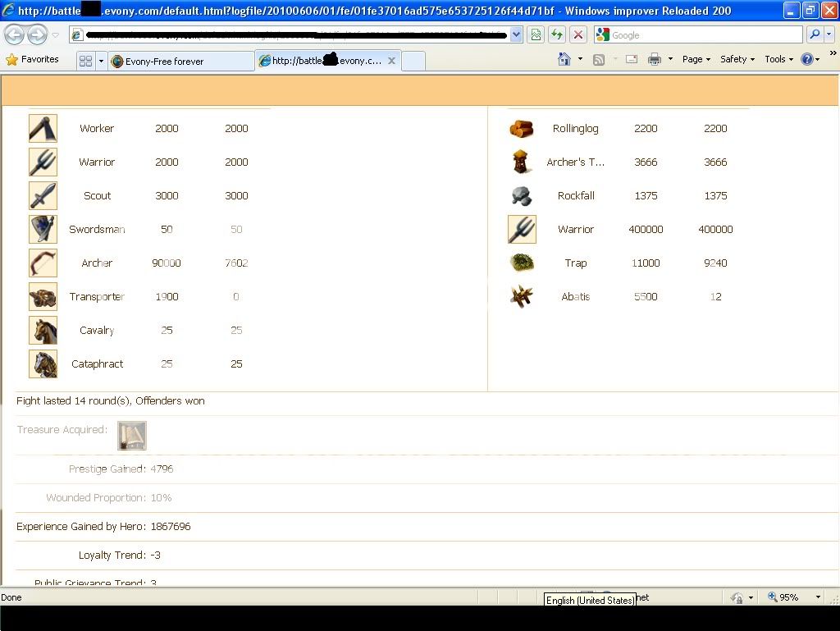Click the Scout sword icon
Screen dimensions: 840x631
[x=43, y=196]
